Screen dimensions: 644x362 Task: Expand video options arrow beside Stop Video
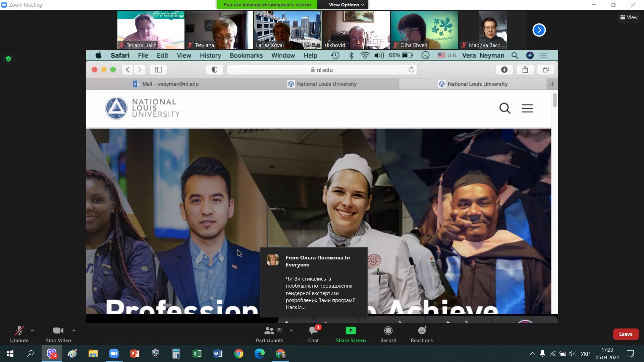(x=74, y=330)
